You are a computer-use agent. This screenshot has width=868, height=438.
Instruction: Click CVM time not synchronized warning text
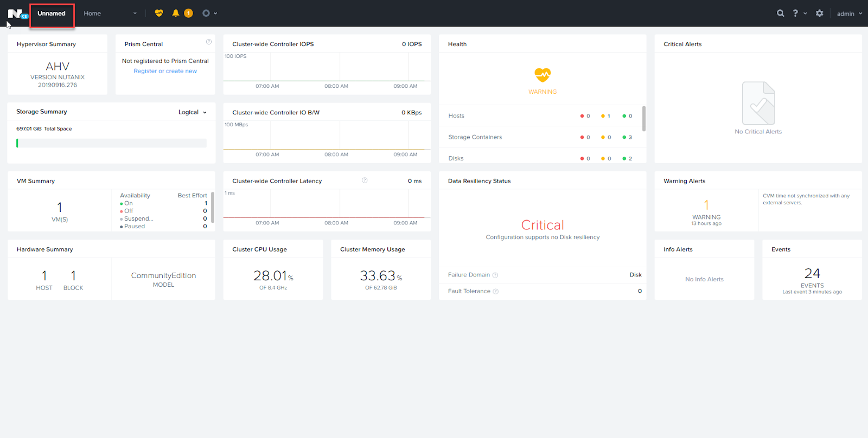pyautogui.click(x=806, y=199)
